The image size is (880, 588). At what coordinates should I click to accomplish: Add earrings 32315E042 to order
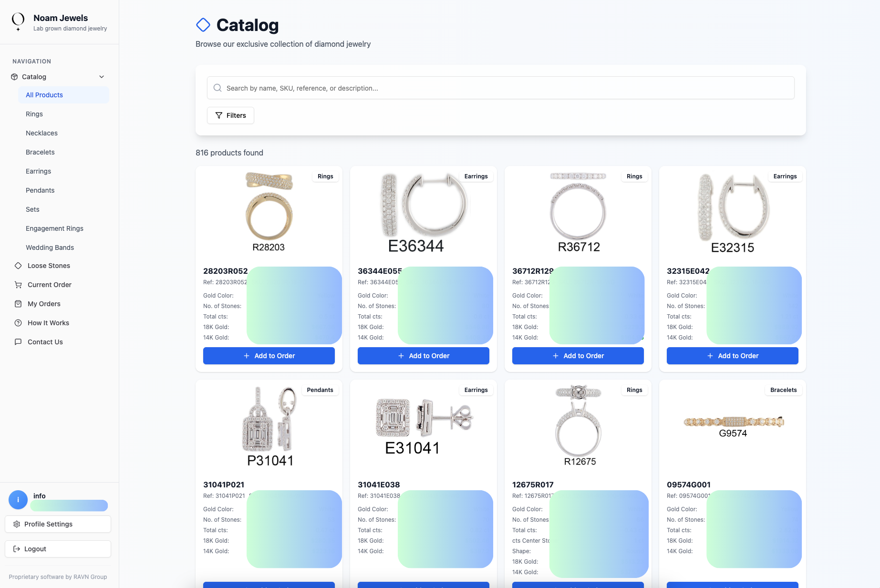coord(732,356)
